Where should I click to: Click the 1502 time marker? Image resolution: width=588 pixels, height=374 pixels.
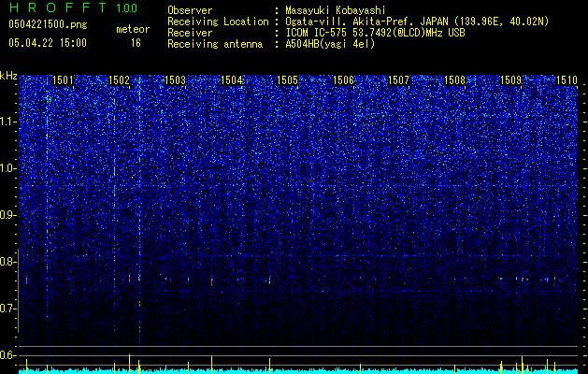(x=119, y=80)
